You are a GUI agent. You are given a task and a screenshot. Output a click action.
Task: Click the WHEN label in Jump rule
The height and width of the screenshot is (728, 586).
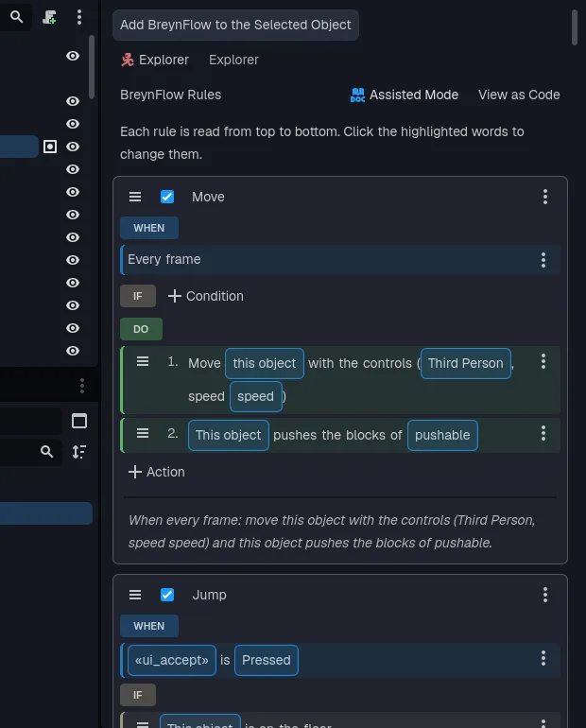[x=149, y=626]
